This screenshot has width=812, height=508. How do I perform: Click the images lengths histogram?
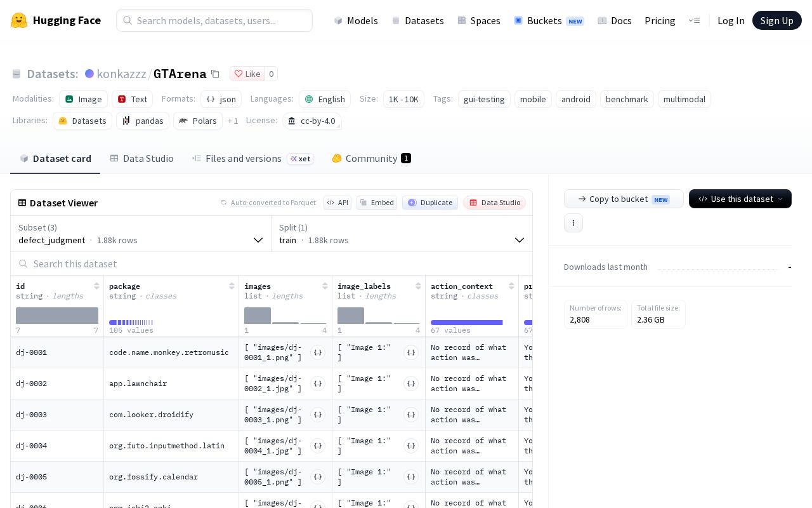pyautogui.click(x=285, y=316)
